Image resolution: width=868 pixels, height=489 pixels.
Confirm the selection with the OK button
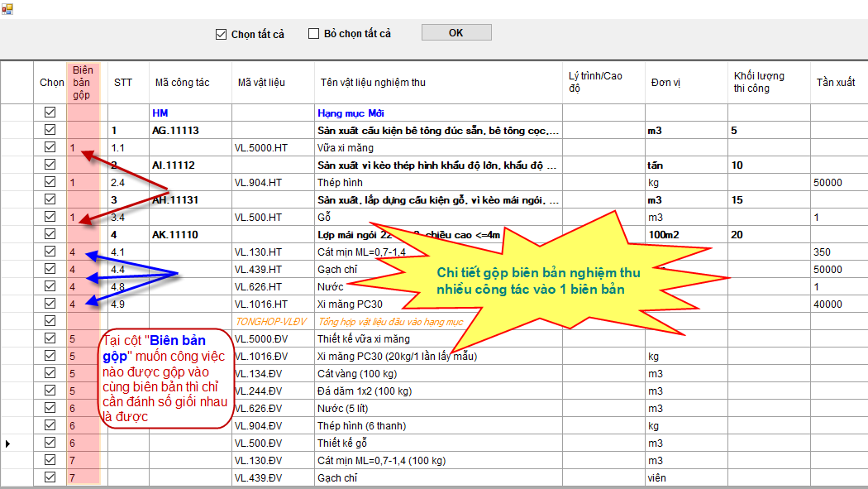pyautogui.click(x=456, y=32)
